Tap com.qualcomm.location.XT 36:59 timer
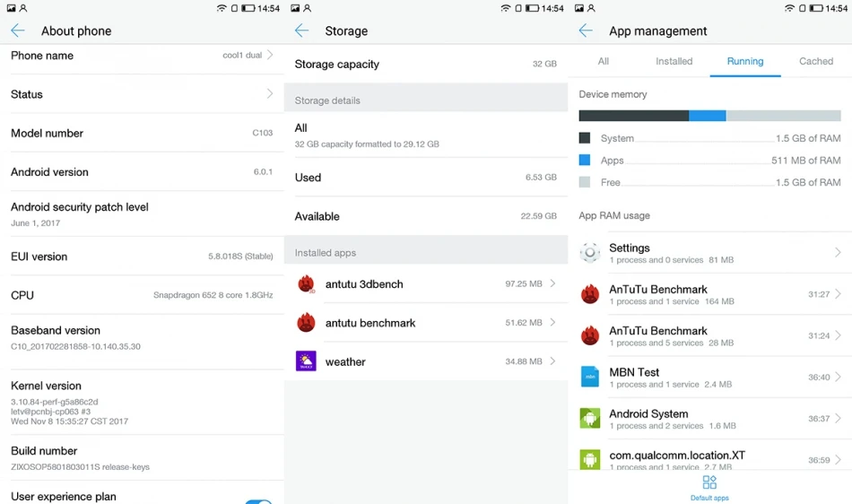The width and height of the screenshot is (852, 504). click(x=818, y=460)
